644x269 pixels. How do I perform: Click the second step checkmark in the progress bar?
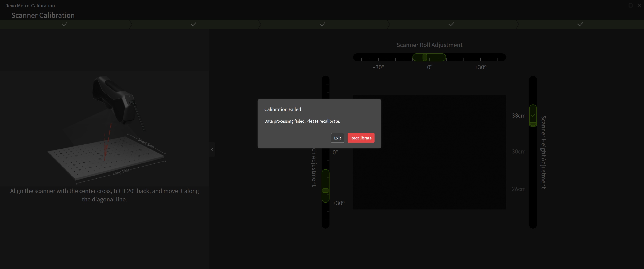(193, 24)
